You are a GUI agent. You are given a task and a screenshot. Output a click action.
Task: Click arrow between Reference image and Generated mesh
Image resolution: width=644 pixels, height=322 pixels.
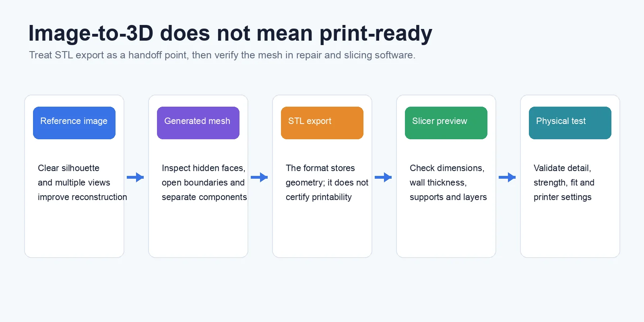point(136,177)
